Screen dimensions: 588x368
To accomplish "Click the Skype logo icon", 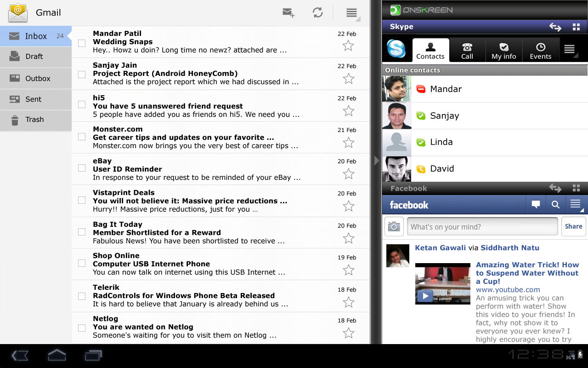I will 396,49.
